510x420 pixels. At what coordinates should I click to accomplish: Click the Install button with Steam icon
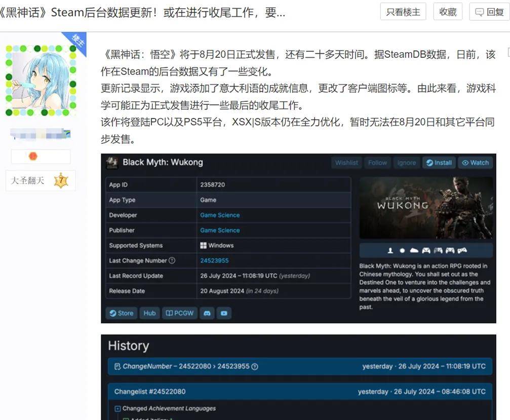click(x=439, y=163)
